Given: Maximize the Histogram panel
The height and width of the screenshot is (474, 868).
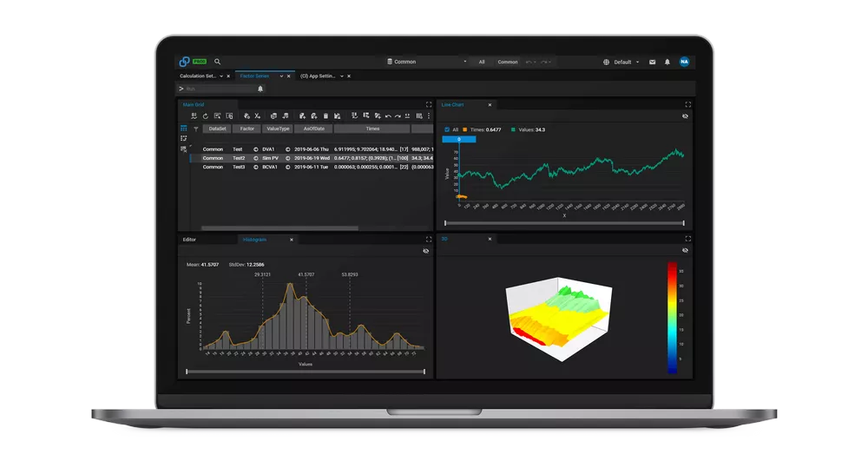Looking at the screenshot, I should click(x=429, y=240).
